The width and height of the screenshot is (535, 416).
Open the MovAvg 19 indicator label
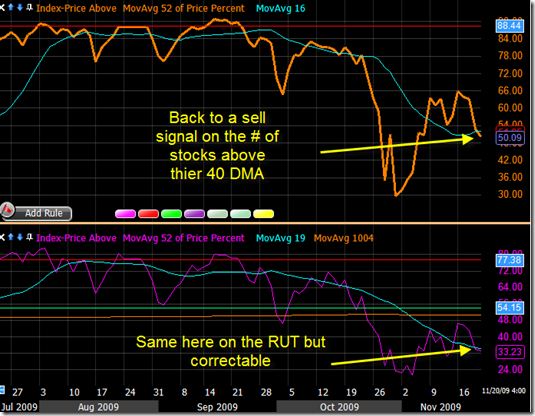(x=280, y=238)
